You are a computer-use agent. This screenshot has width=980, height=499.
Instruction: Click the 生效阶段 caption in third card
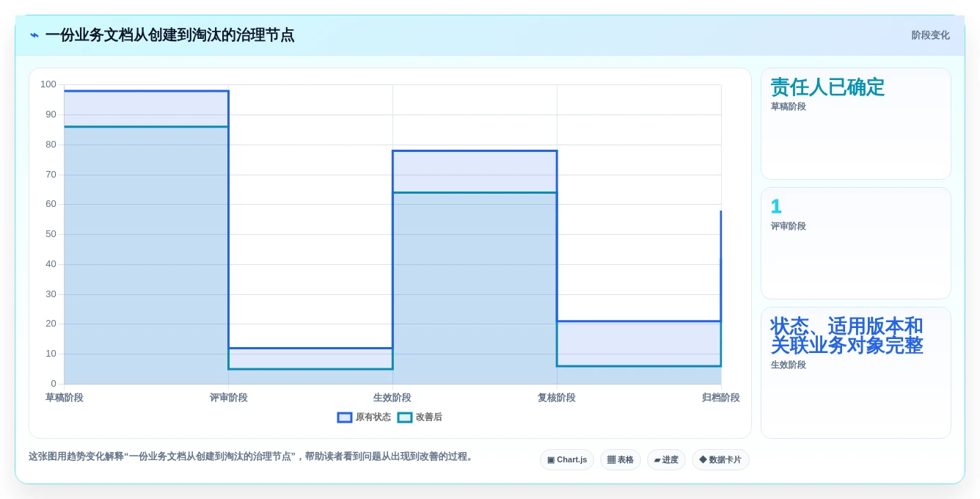pyautogui.click(x=789, y=365)
